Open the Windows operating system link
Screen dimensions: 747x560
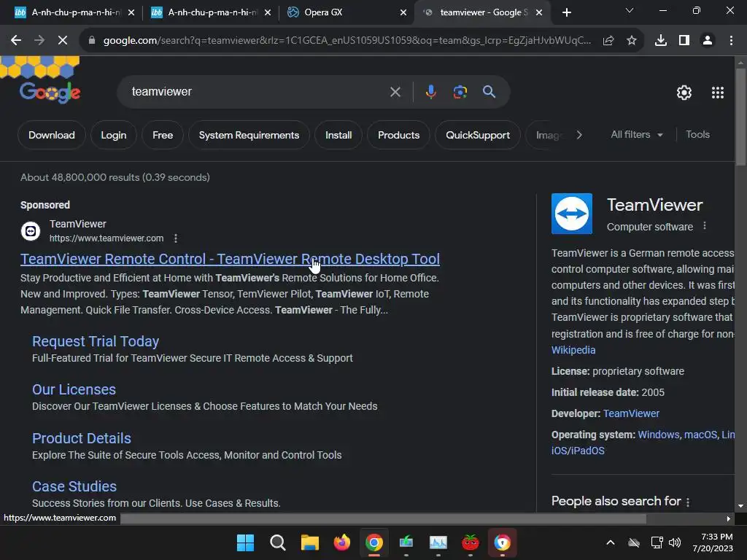point(659,435)
